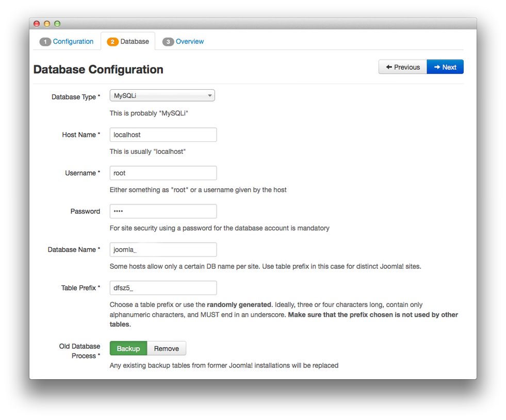
Task: Click inside the Host Name field
Action: pyautogui.click(x=163, y=135)
